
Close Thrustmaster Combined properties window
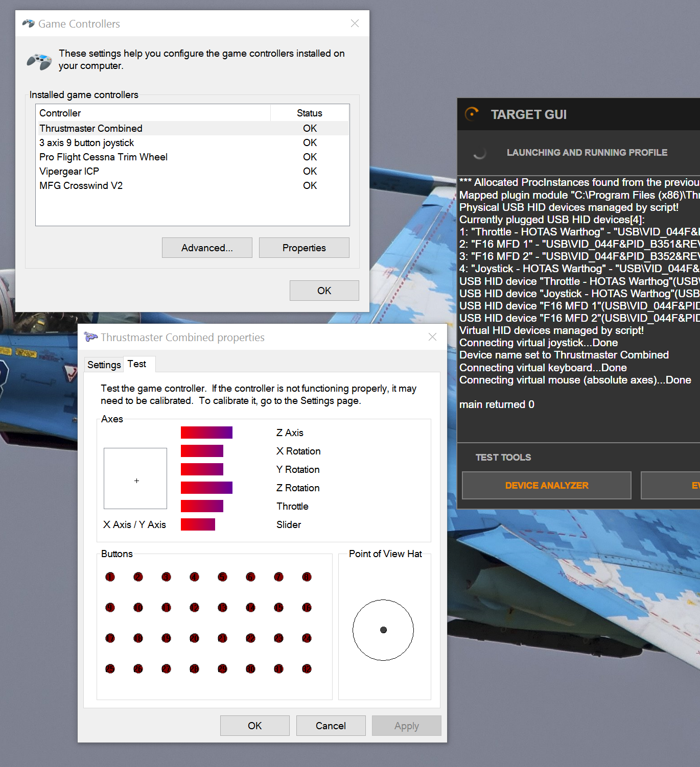coord(432,337)
